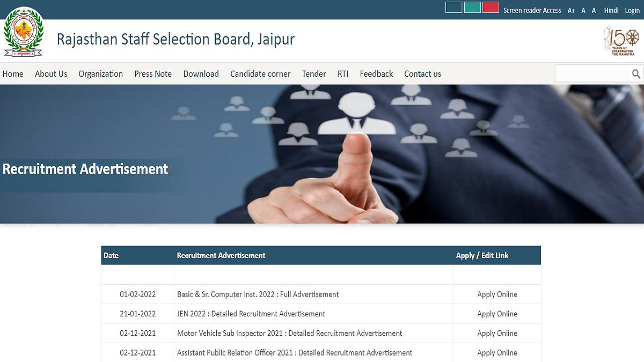This screenshot has height=362, width=644.
Task: Click the search magnifier icon
Action: tap(636, 73)
